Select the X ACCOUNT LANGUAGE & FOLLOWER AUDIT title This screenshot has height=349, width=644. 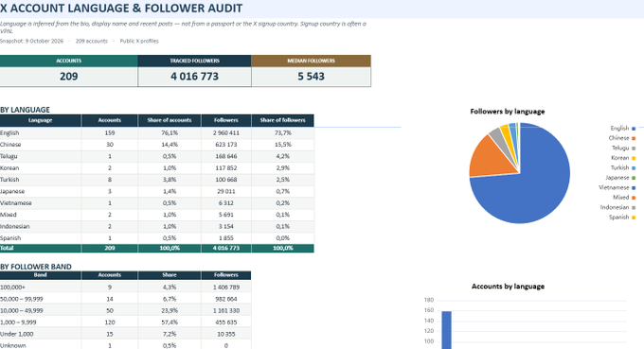[121, 9]
